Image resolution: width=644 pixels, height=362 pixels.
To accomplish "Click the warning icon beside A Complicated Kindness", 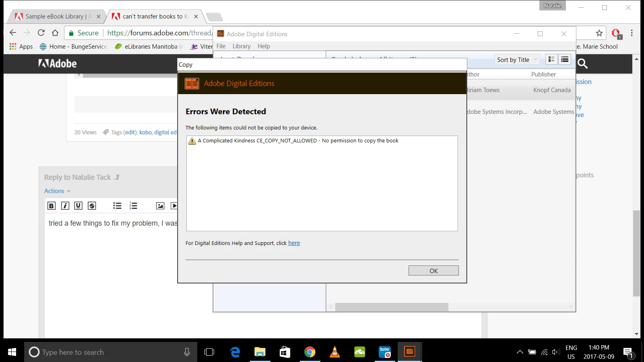I will pyautogui.click(x=192, y=141).
